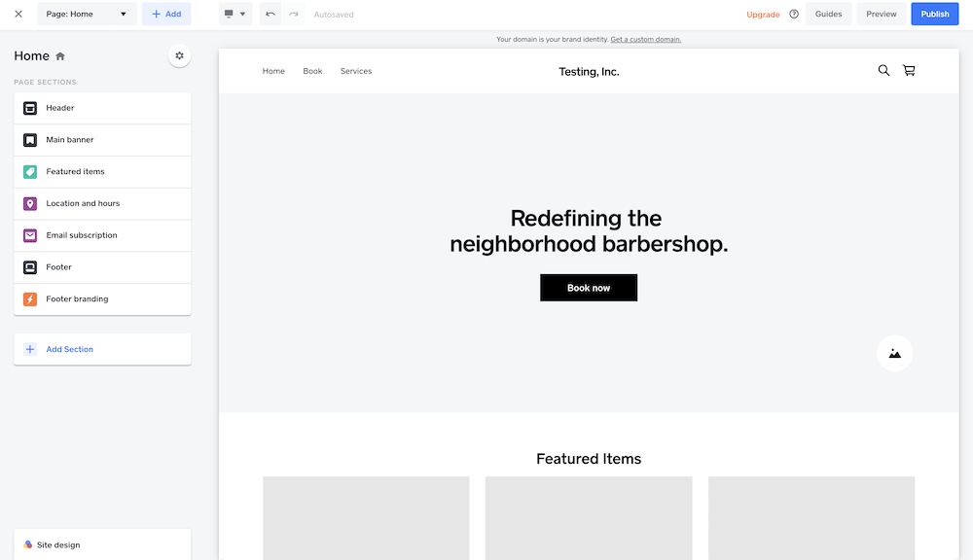Go to Services in site navigation
The height and width of the screenshot is (560, 973).
355,71
